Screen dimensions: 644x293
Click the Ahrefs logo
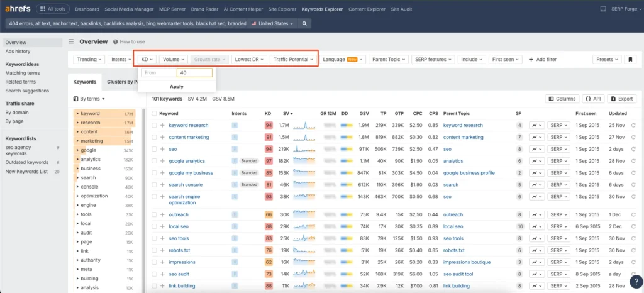[x=18, y=9]
